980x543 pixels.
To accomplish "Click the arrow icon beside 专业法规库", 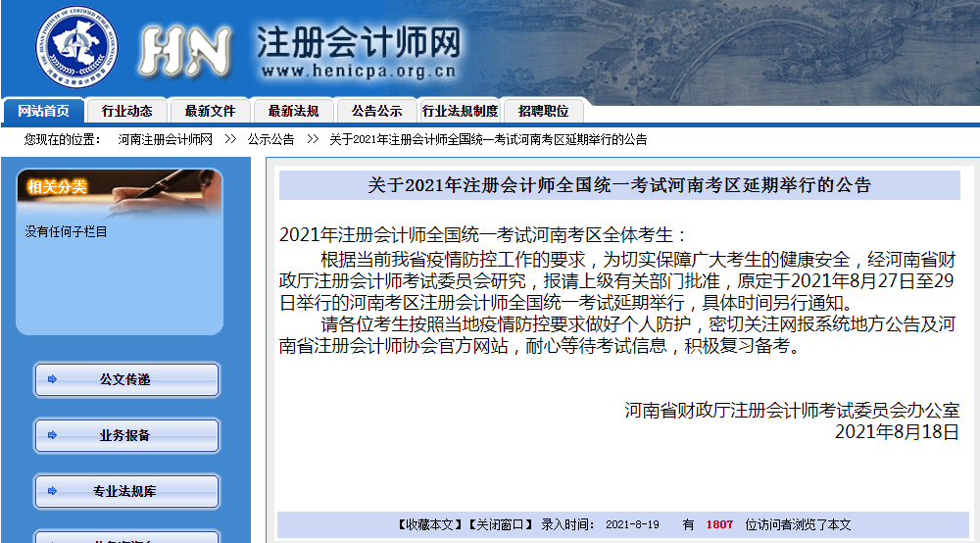I will (x=53, y=491).
